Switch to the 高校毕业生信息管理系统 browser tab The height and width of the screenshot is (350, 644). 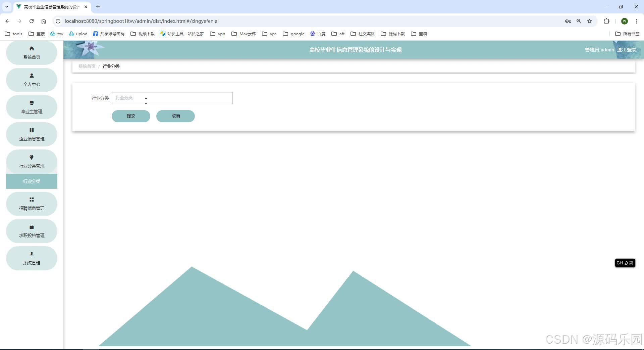[x=50, y=7]
